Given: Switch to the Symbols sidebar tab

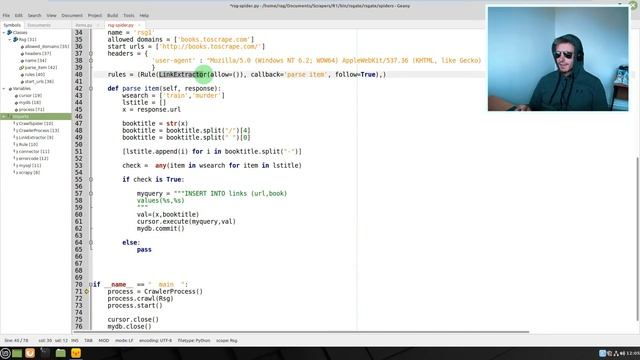Looking at the screenshot, I should tap(12, 25).
